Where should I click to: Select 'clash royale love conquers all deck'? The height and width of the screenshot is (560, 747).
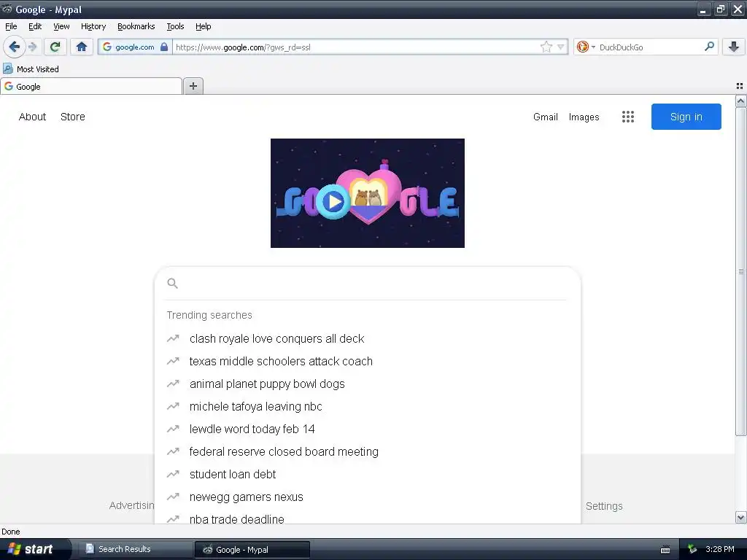[x=368, y=338]
